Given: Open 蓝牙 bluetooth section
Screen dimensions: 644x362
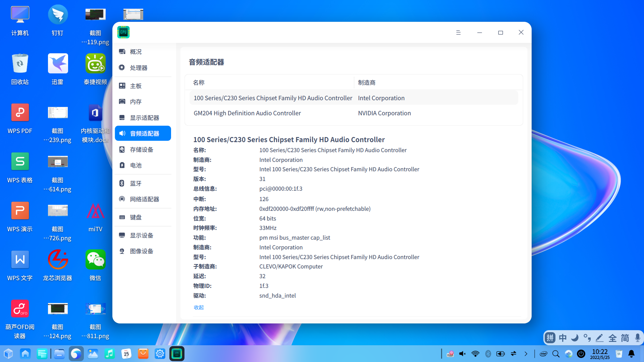Looking at the screenshot, I should (143, 183).
